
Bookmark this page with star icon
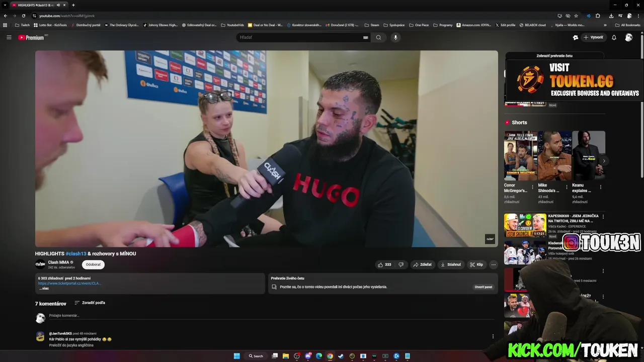(576, 16)
